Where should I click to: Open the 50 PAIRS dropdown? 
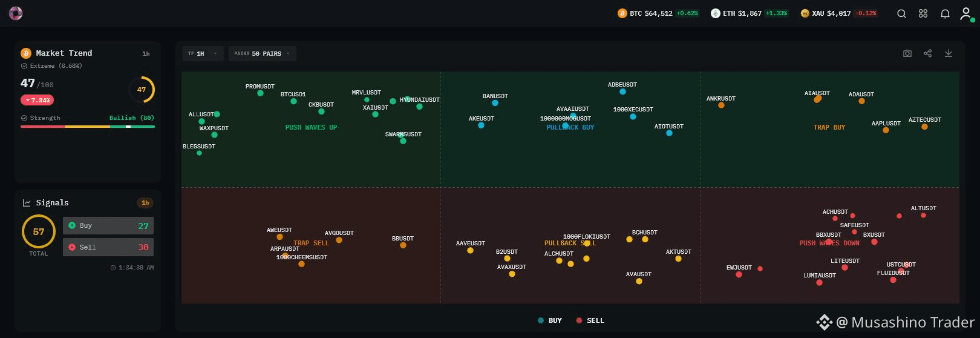pyautogui.click(x=262, y=53)
